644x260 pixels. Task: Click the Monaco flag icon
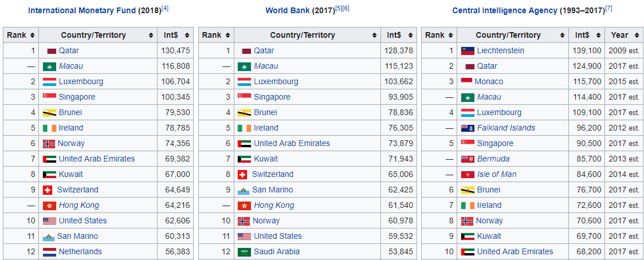466,81
